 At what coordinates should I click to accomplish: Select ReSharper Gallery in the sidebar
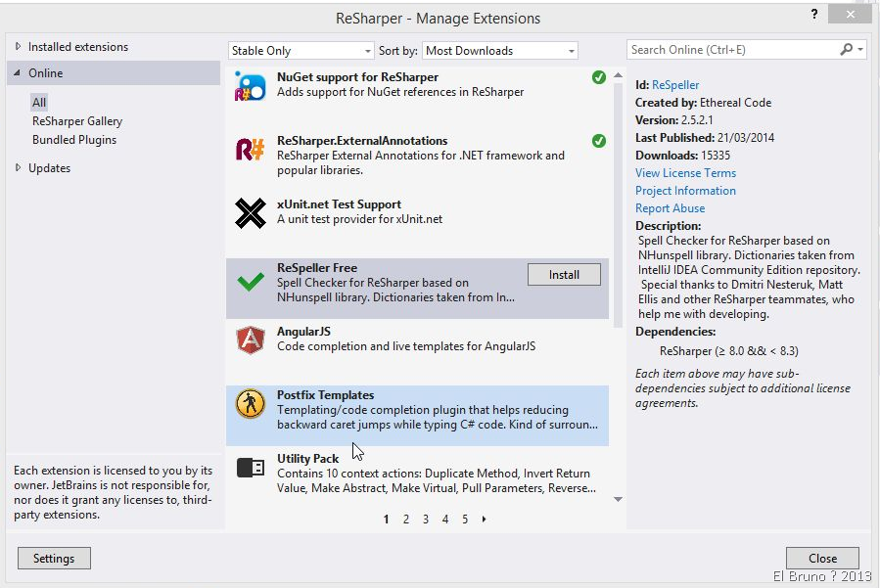pos(77,121)
